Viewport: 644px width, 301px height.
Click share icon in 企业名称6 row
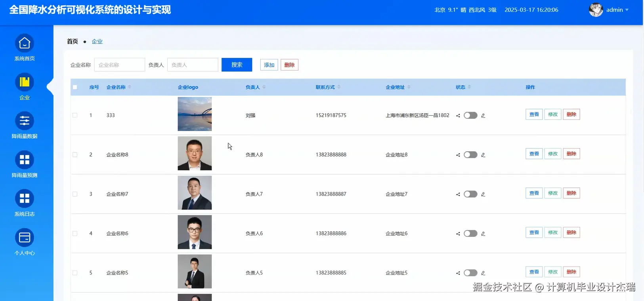tap(458, 234)
